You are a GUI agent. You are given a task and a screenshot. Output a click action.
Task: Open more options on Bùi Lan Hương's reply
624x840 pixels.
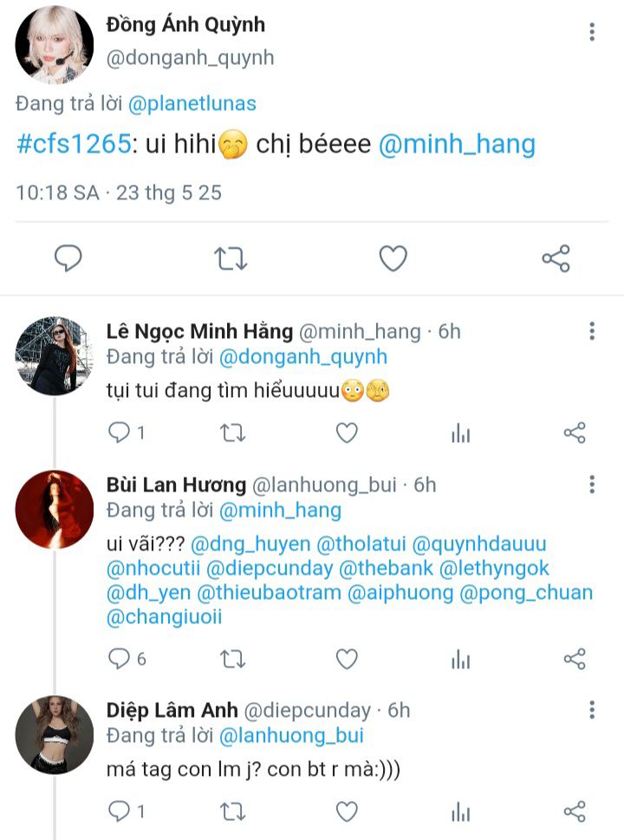point(592,485)
